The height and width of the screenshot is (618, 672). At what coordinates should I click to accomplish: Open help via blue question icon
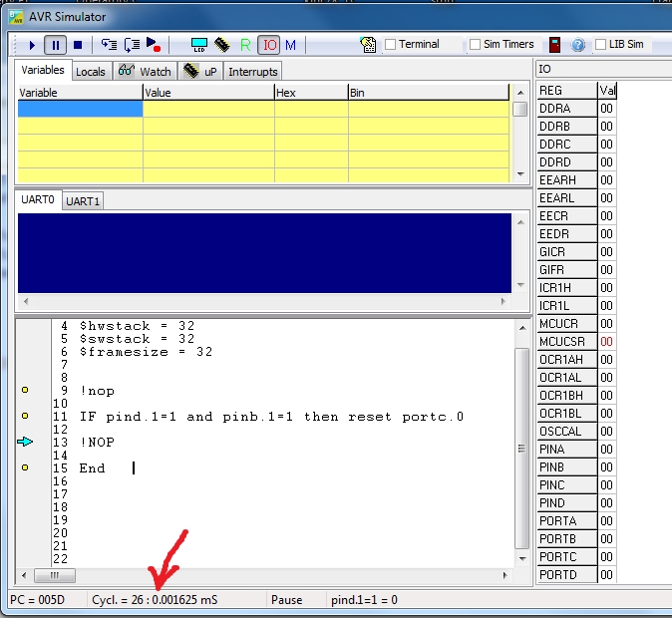(x=578, y=45)
